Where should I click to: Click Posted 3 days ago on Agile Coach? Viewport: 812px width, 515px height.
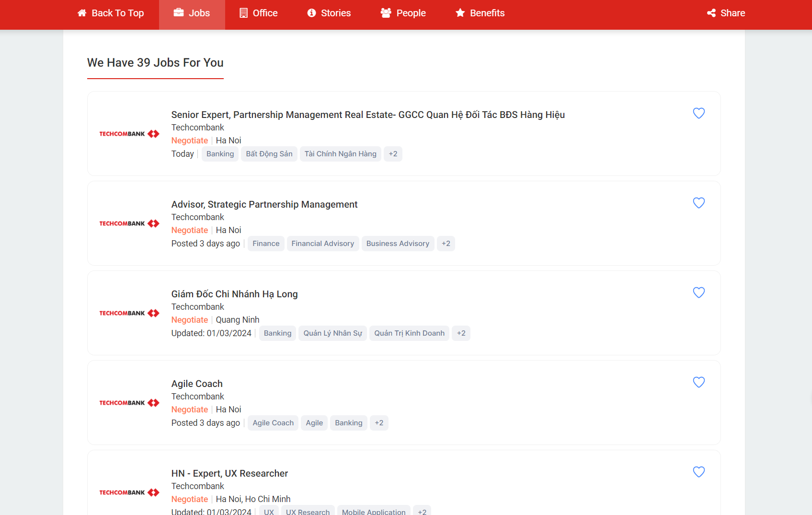coord(206,423)
